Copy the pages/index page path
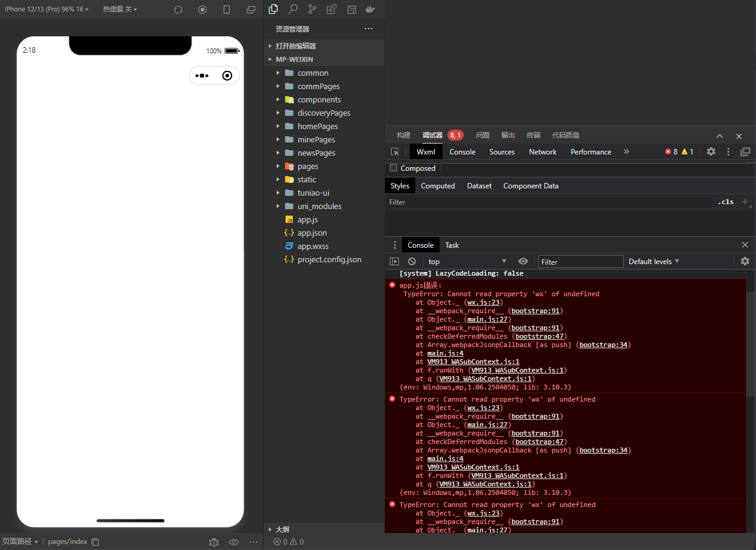This screenshot has width=756, height=550. 95,542
